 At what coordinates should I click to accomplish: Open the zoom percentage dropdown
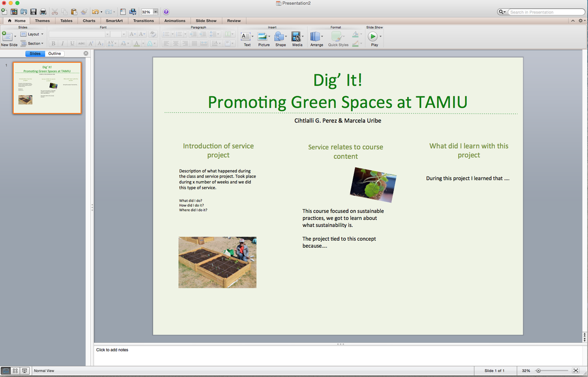(x=156, y=12)
